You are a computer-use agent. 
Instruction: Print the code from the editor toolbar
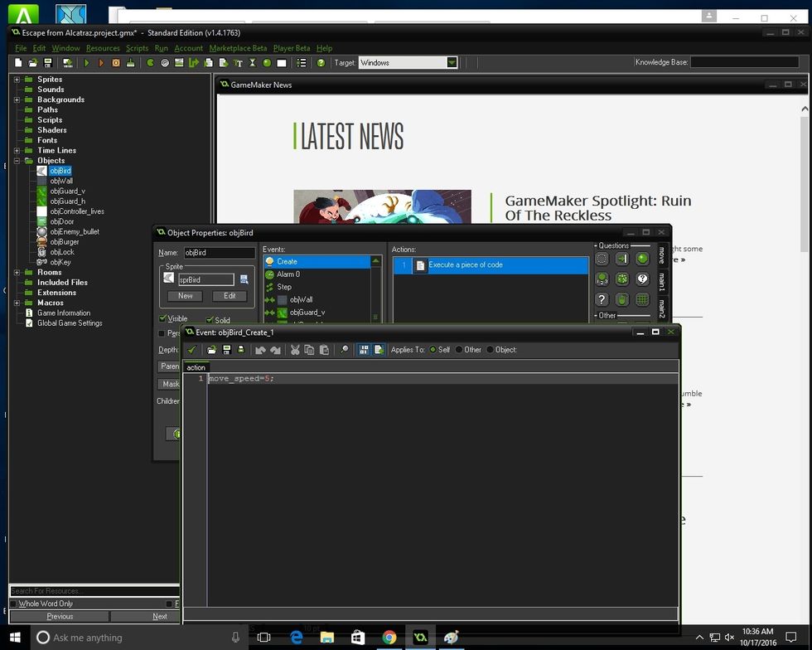click(x=241, y=350)
